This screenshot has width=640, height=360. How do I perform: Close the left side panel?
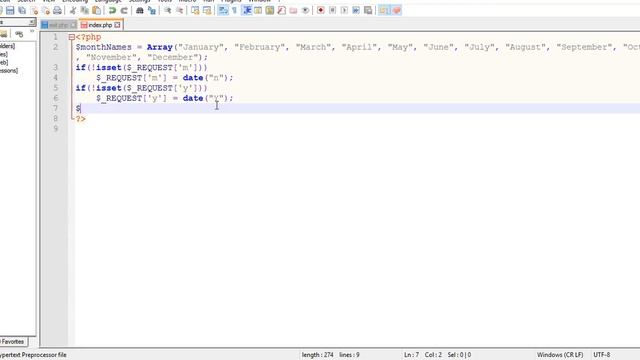coord(31,22)
